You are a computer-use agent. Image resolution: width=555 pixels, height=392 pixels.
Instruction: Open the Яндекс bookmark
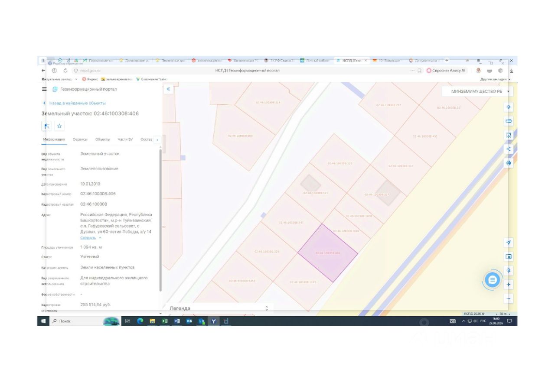pyautogui.click(x=89, y=79)
